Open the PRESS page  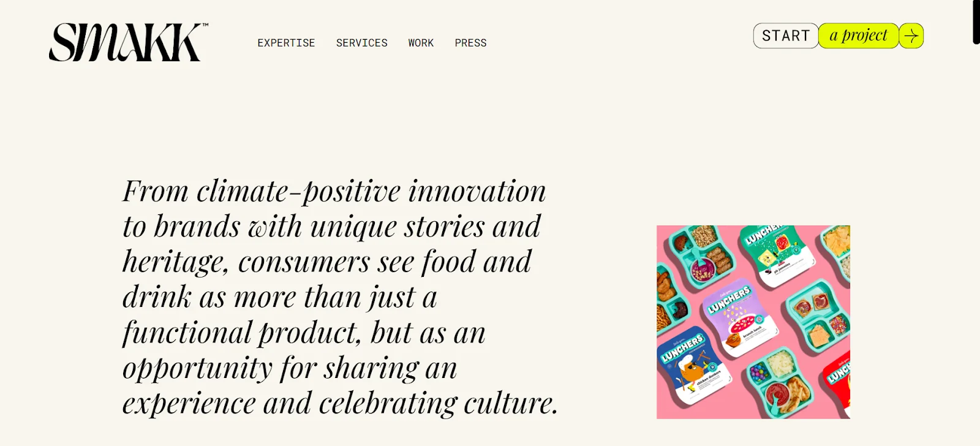click(x=470, y=43)
